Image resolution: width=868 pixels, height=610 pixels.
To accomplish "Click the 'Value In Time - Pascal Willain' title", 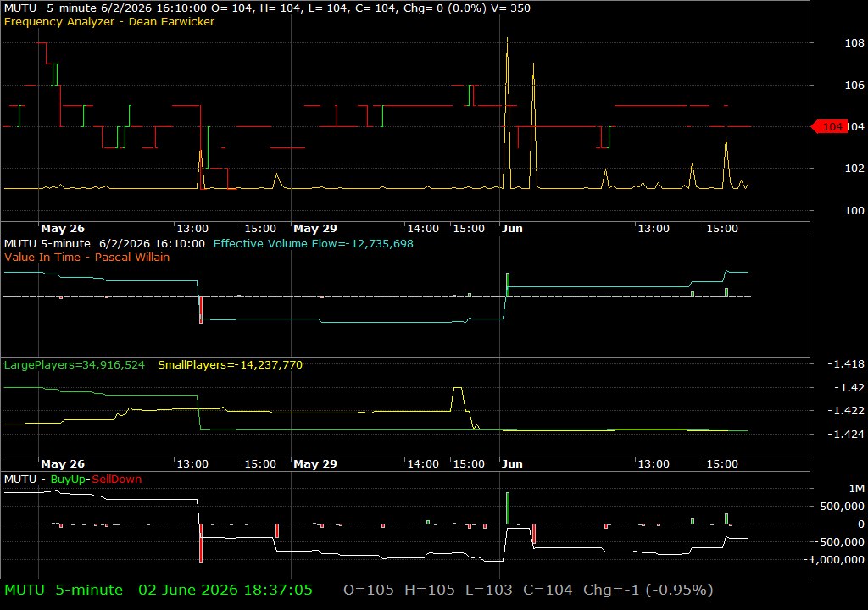I will [x=87, y=257].
